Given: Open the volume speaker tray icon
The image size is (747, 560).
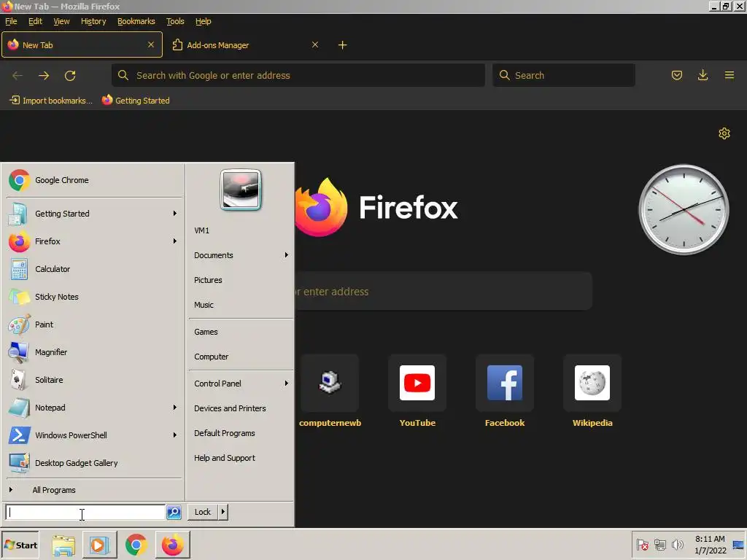Looking at the screenshot, I should [677, 544].
